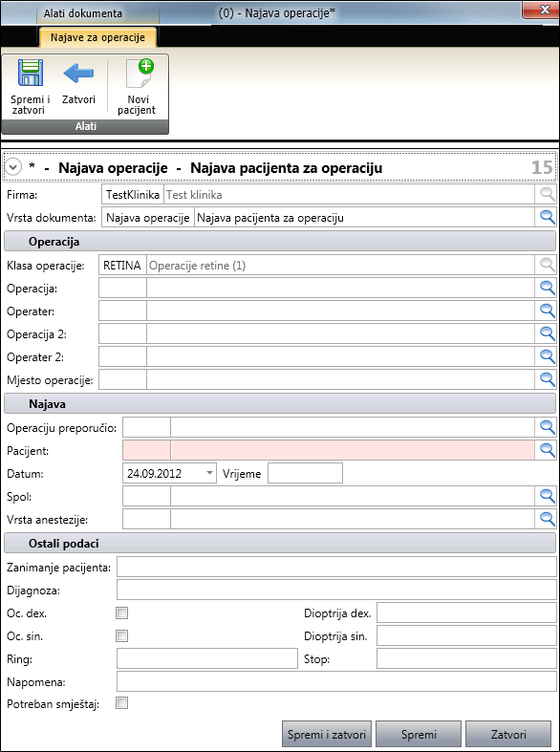Select the Najave za operacije tab
Viewport: 560px width, 752px height.
coord(97,37)
